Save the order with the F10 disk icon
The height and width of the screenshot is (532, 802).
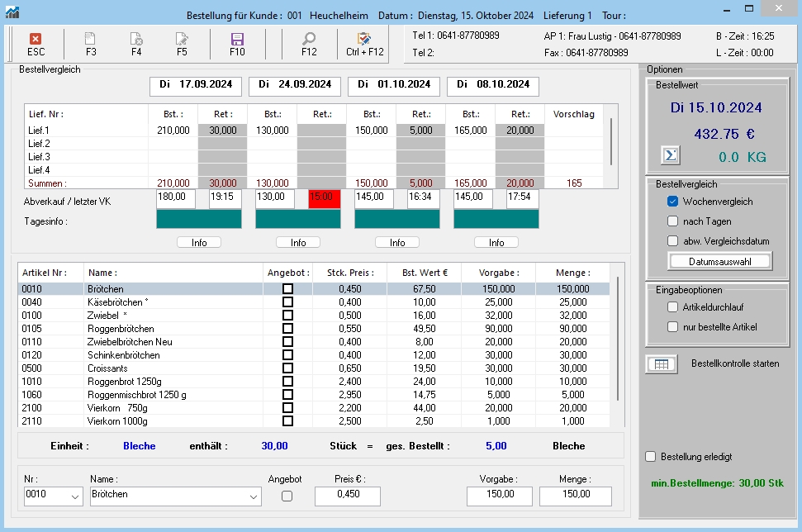[237, 39]
